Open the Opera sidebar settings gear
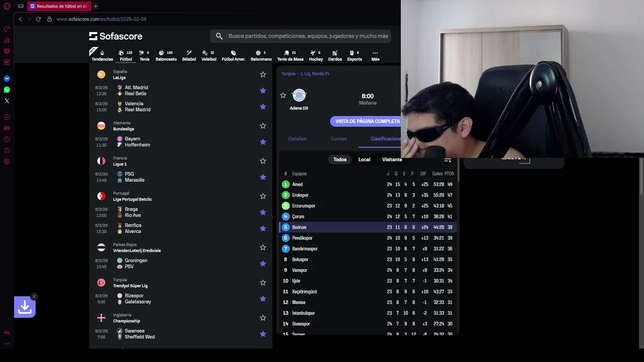This screenshot has width=644, height=362. 7,161
